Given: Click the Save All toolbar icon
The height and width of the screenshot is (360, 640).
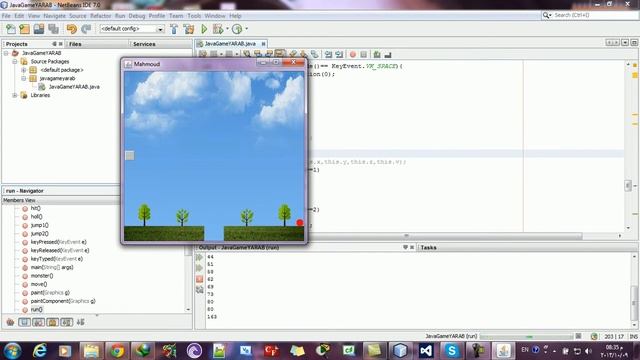Looking at the screenshot, I should [53, 29].
